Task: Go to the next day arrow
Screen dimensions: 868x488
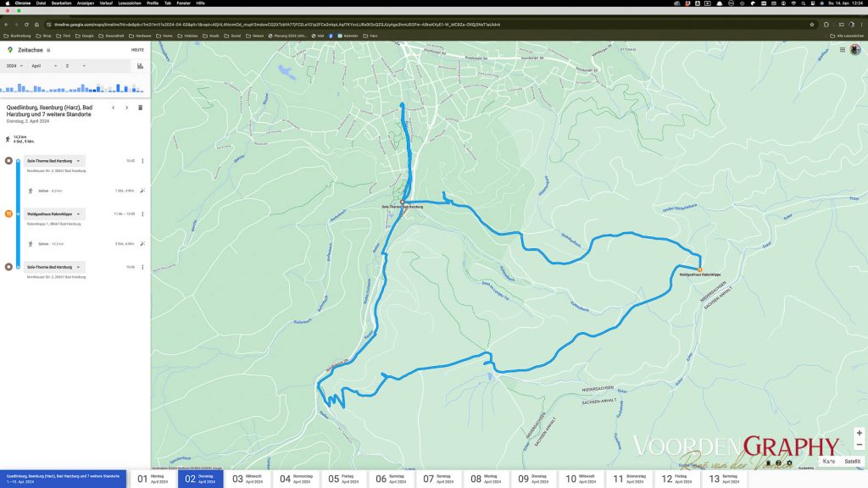Action: pos(126,108)
